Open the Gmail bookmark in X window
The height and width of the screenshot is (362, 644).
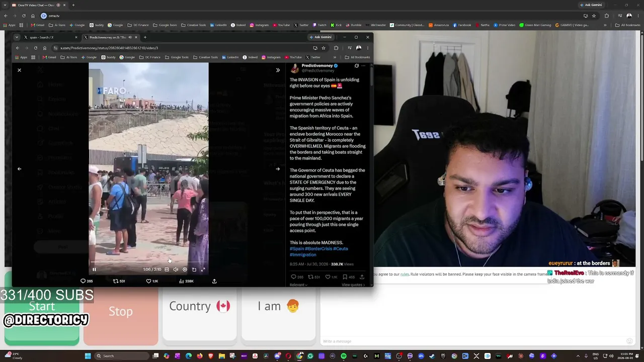coord(50,57)
